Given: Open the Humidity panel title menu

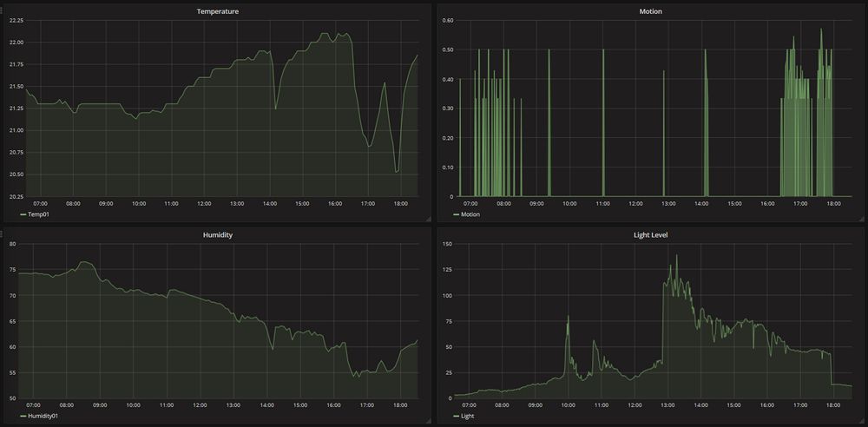Looking at the screenshot, I should click(x=217, y=234).
